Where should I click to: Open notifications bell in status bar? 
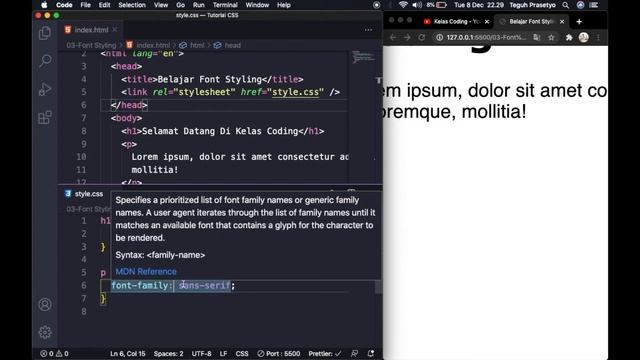click(x=371, y=353)
